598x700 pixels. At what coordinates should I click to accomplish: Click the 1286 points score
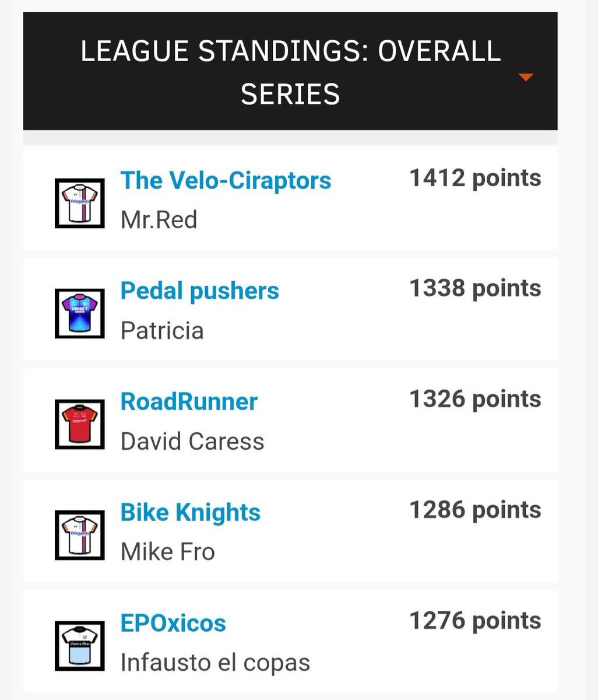475,510
